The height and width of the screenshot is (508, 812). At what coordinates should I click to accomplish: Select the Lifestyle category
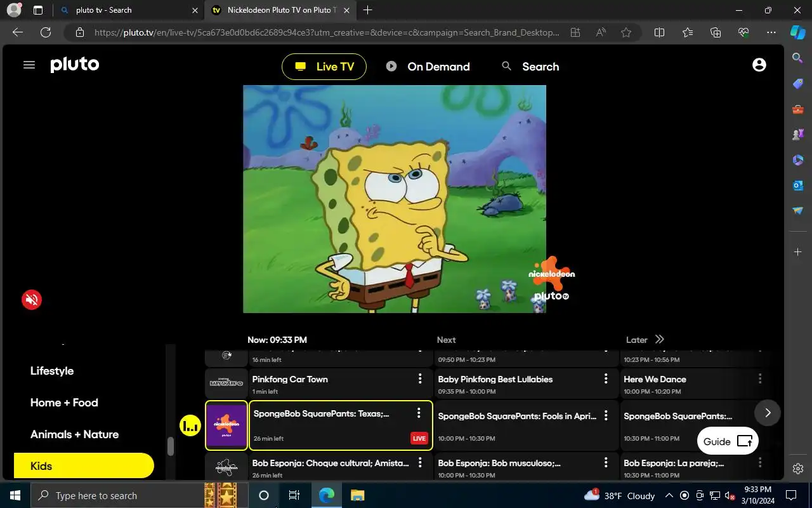click(x=52, y=371)
